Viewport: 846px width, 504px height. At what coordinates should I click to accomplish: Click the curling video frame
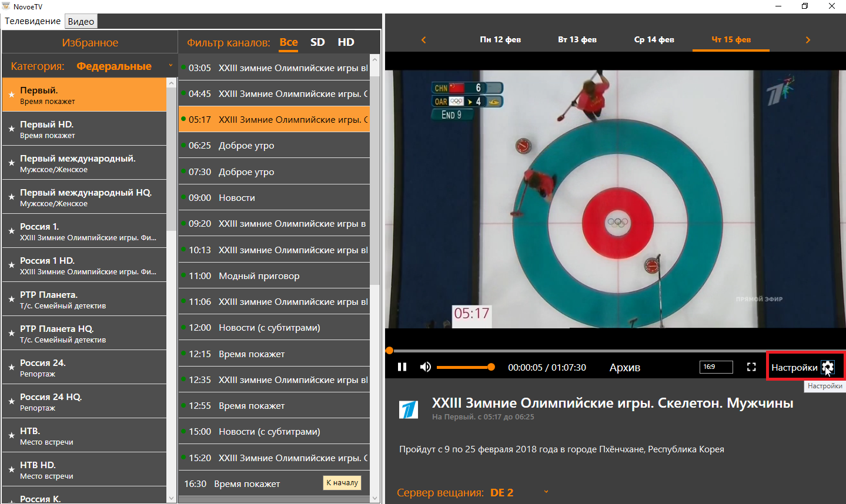pyautogui.click(x=616, y=199)
